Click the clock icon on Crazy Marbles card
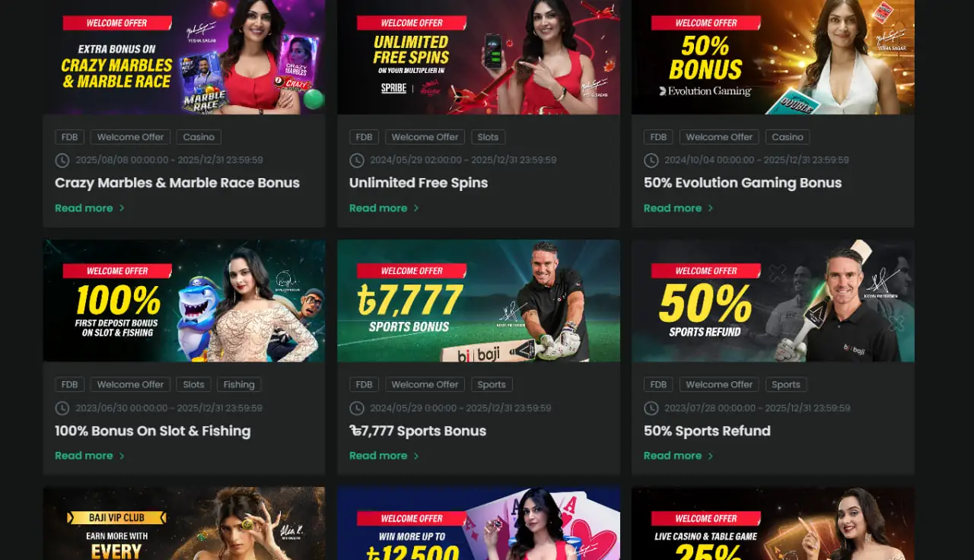 pos(62,161)
